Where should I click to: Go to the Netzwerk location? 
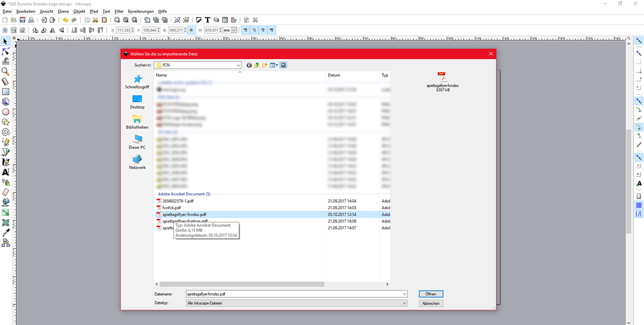click(137, 162)
